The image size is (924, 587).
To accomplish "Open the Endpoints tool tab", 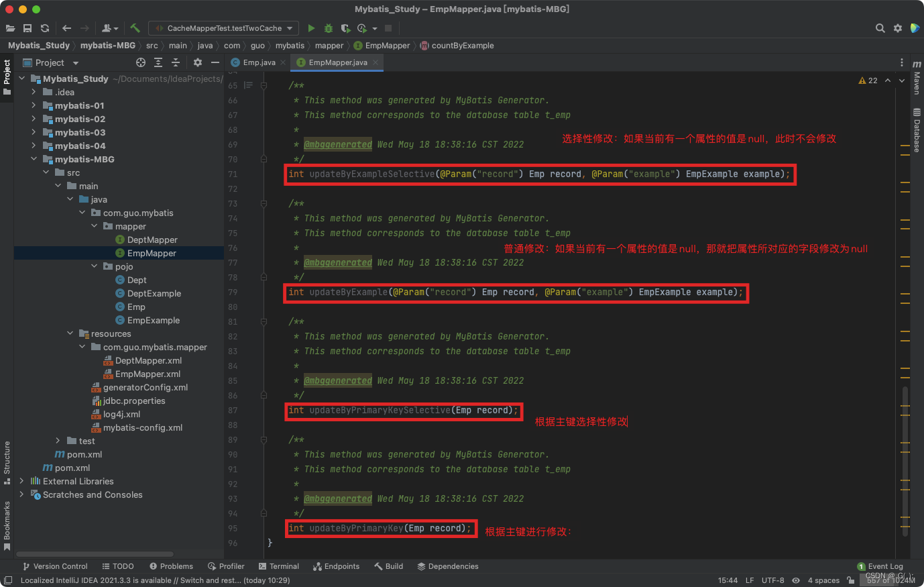I will [x=337, y=566].
